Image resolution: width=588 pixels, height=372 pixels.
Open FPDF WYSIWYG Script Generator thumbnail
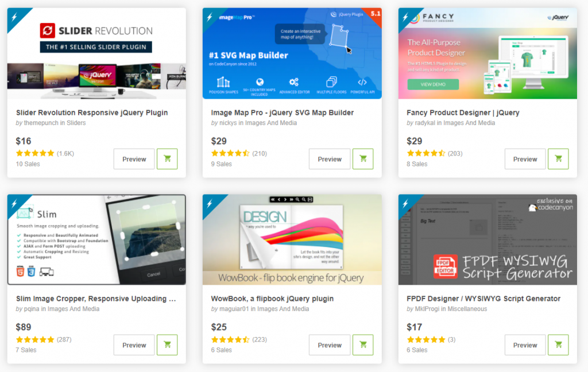488,239
